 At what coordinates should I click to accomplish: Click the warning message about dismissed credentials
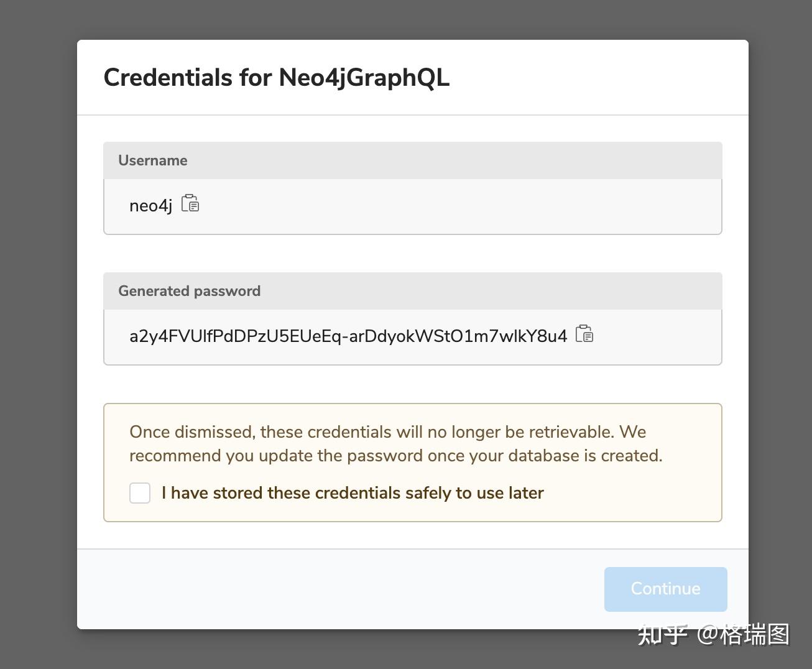pyautogui.click(x=396, y=443)
